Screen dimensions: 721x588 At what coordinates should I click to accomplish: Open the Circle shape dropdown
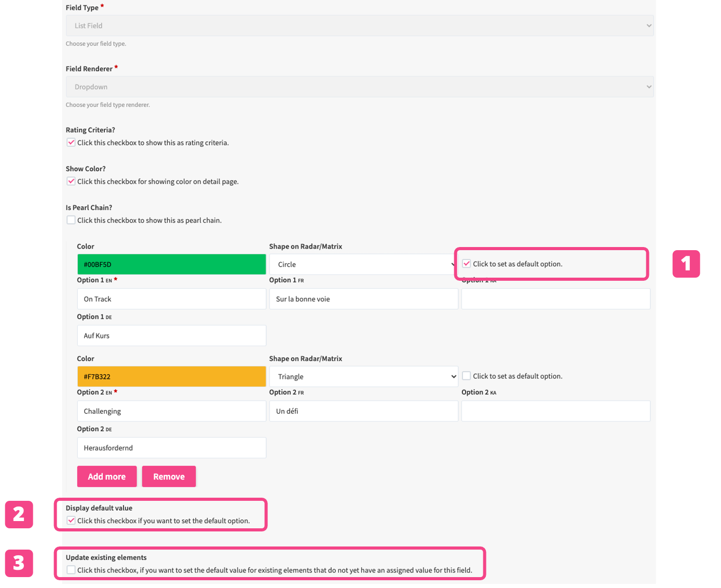click(363, 264)
